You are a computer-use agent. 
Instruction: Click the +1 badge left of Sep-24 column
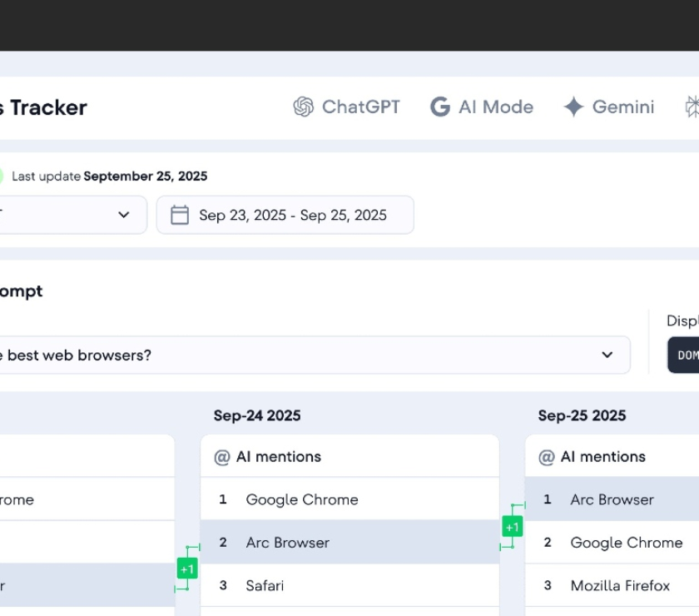click(x=187, y=569)
